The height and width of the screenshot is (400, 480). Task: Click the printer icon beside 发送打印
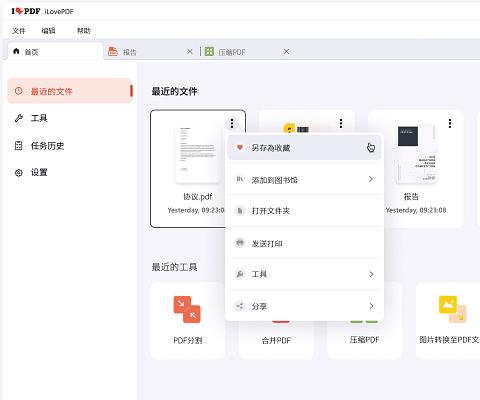(240, 243)
